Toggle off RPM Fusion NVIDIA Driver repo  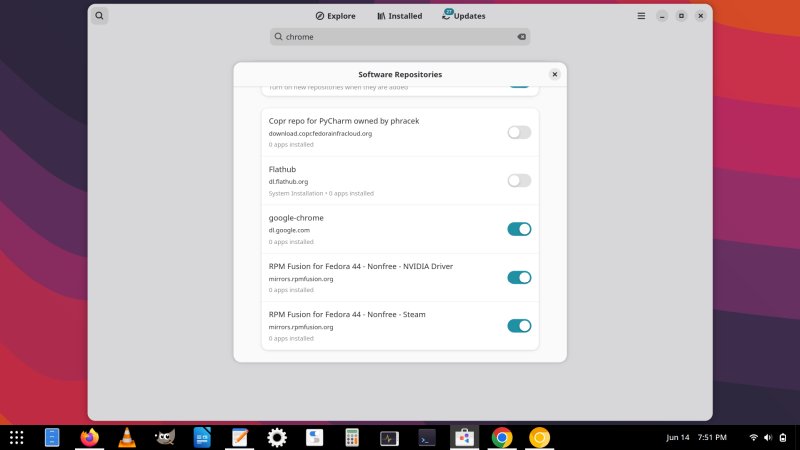pos(519,278)
